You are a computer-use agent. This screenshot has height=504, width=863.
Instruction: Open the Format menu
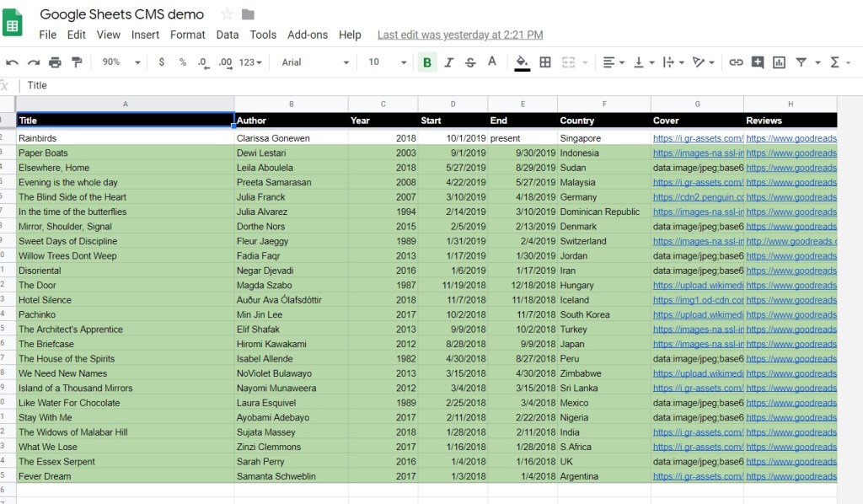[187, 35]
